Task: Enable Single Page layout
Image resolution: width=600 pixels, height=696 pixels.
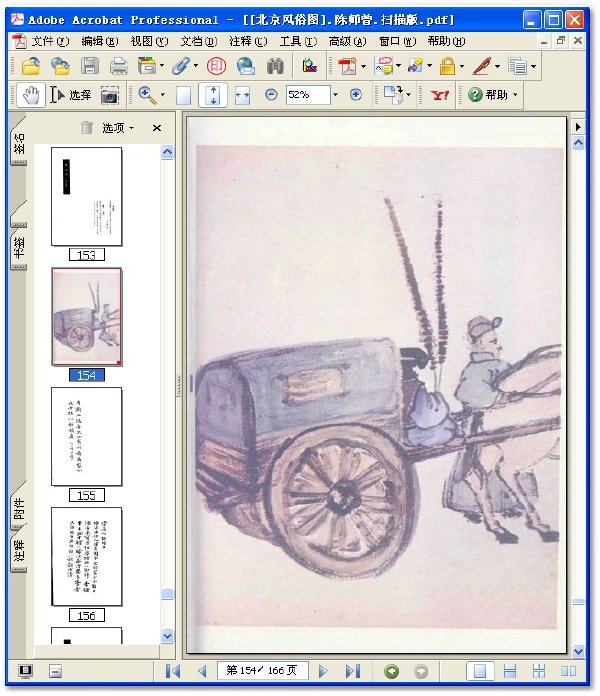Action: click(x=480, y=671)
